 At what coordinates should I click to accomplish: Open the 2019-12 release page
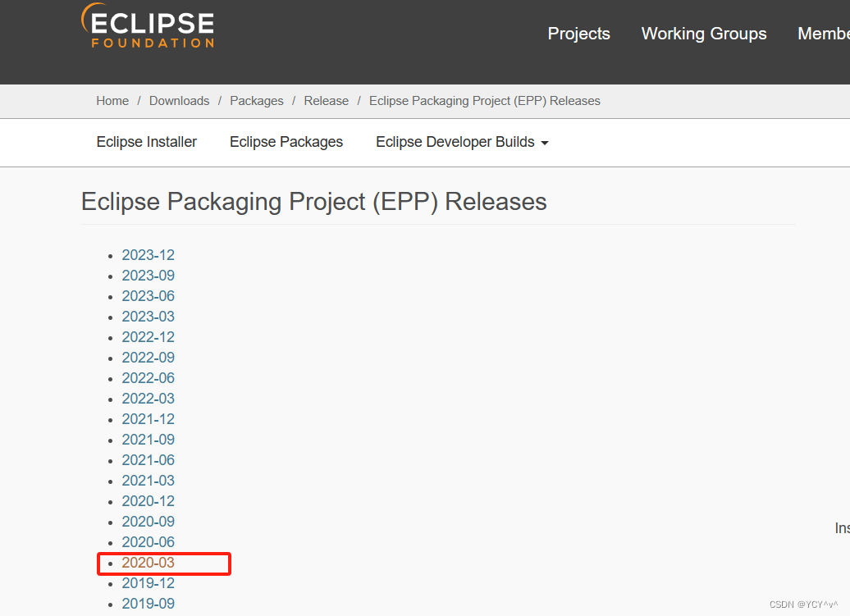[148, 582]
